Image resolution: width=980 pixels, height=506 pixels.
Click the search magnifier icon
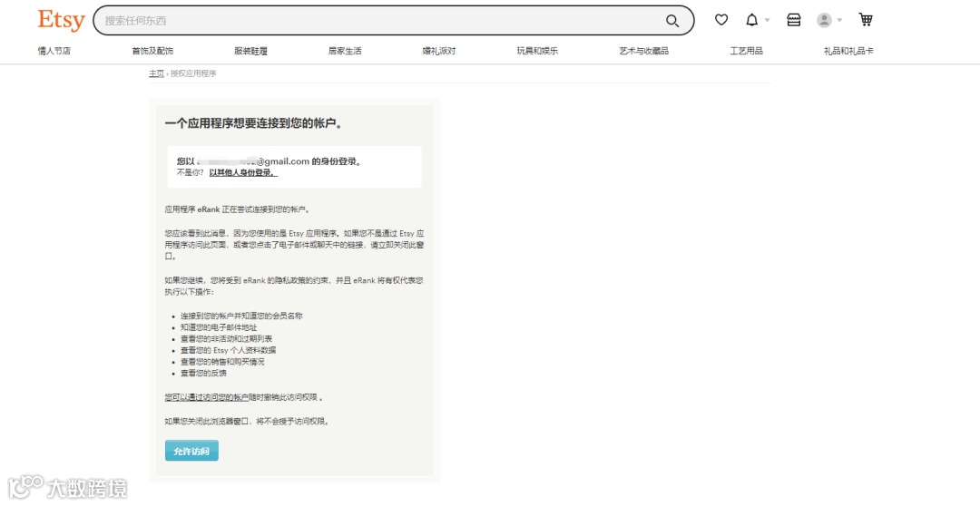point(671,21)
